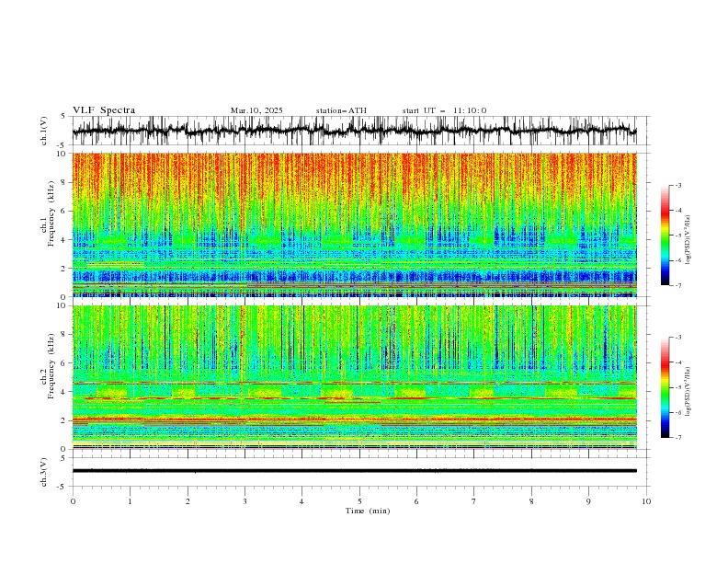Click the ch.1 colorbar log(PSD) label
The width and height of the screenshot is (728, 563).
[x=688, y=240]
